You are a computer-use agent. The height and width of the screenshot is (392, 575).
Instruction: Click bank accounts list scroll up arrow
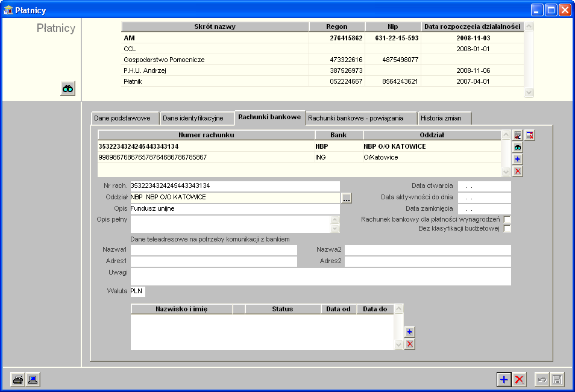(506, 135)
